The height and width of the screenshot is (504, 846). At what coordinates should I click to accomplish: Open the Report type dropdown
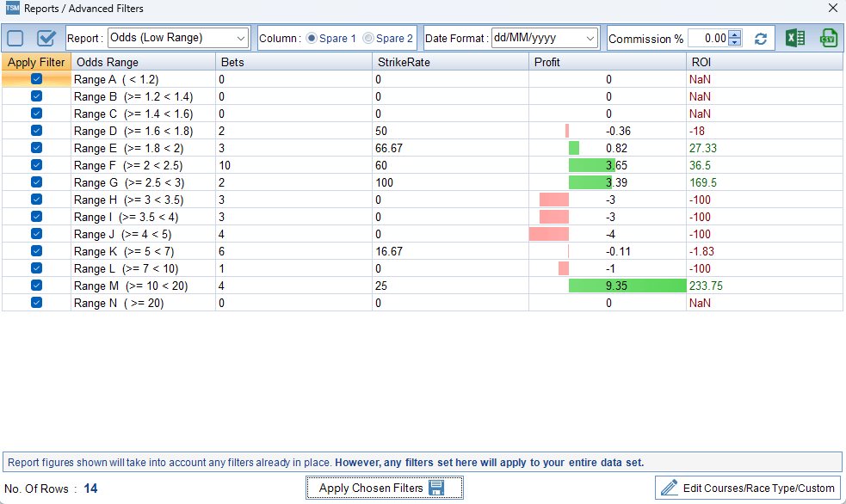[x=239, y=38]
